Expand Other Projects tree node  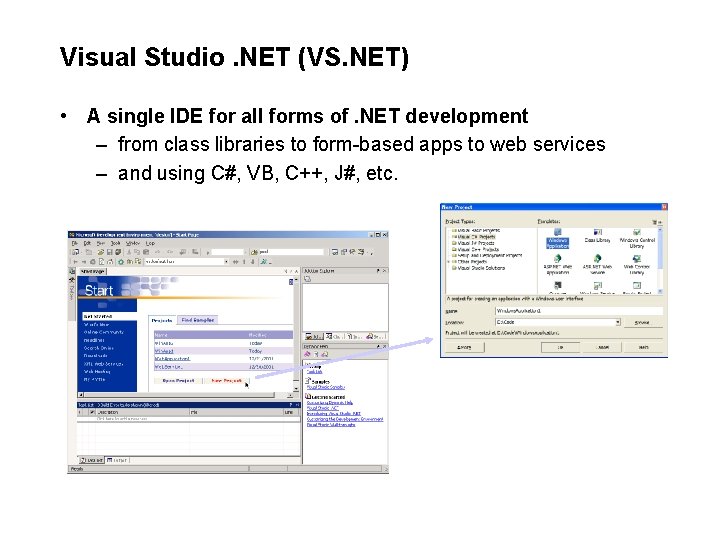coord(449,262)
